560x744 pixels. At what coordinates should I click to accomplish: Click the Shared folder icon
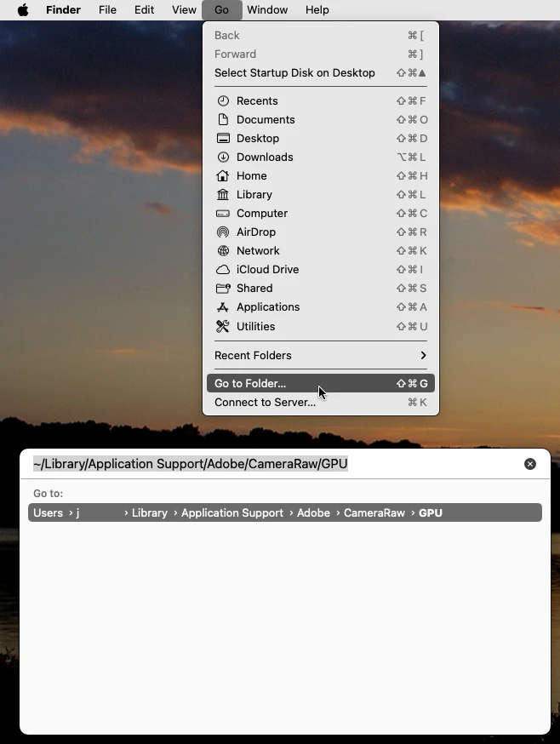point(223,289)
